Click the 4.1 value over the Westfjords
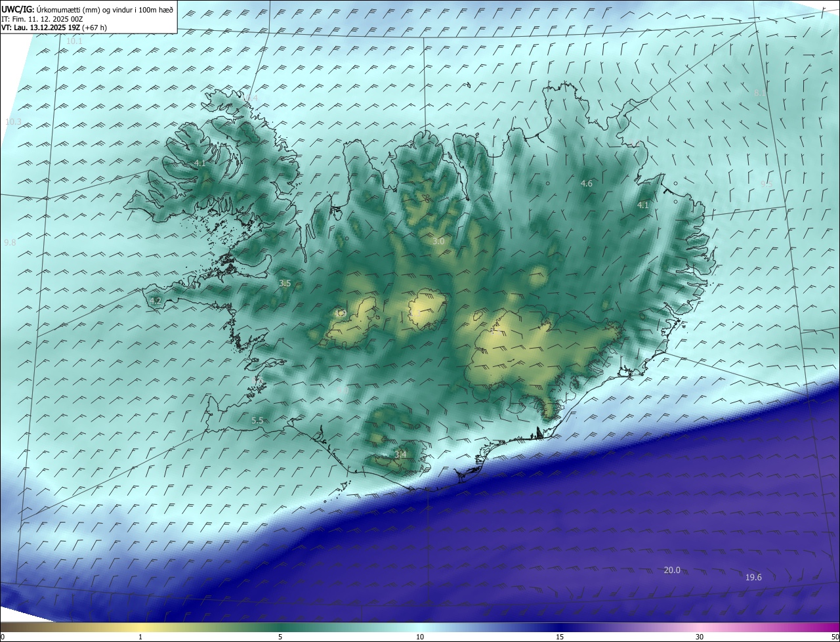The height and width of the screenshot is (642, 840). click(x=200, y=163)
